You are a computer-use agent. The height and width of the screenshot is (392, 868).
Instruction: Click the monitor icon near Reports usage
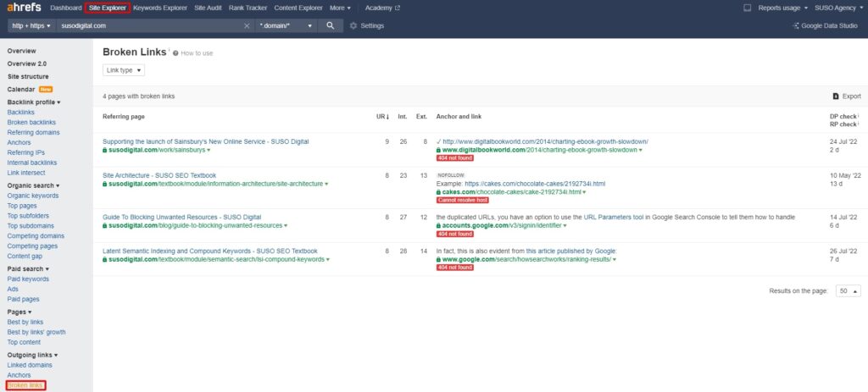[x=748, y=8]
